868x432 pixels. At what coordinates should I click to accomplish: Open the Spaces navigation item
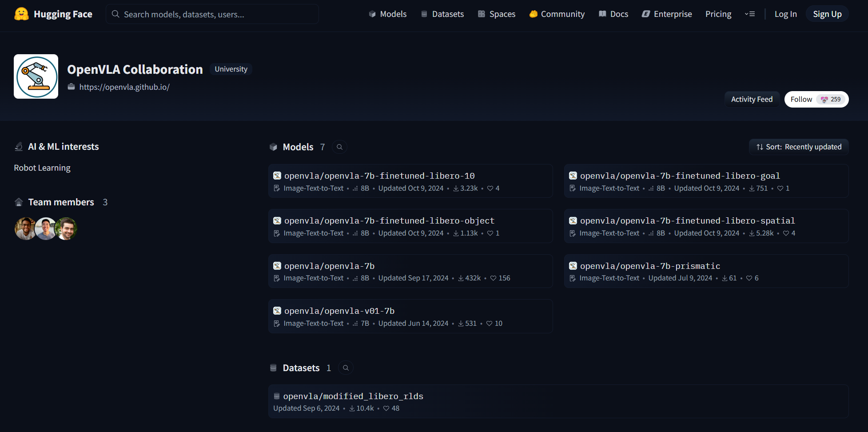[x=497, y=14]
